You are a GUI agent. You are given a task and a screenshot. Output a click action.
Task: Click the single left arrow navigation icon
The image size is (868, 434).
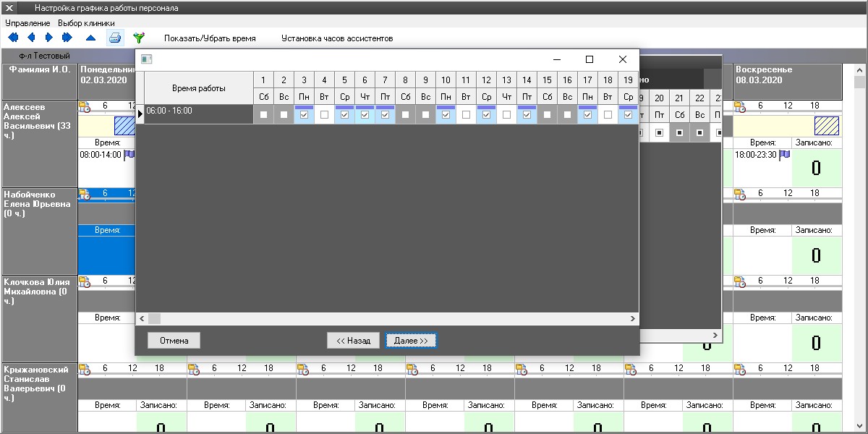click(31, 38)
